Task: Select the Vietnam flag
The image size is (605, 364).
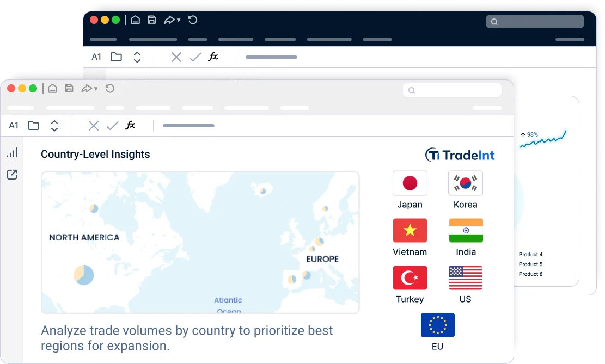Action: (x=410, y=230)
